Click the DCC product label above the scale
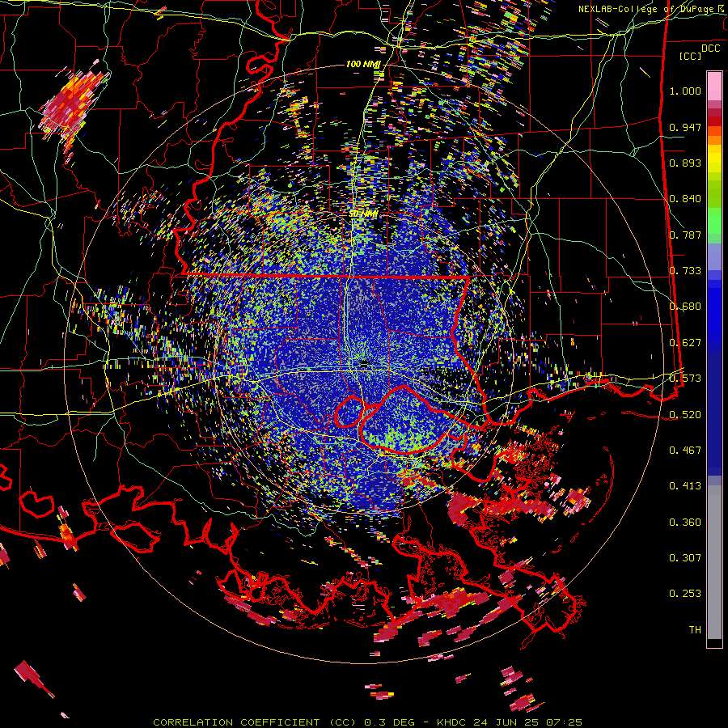728x728 pixels. tap(710, 49)
